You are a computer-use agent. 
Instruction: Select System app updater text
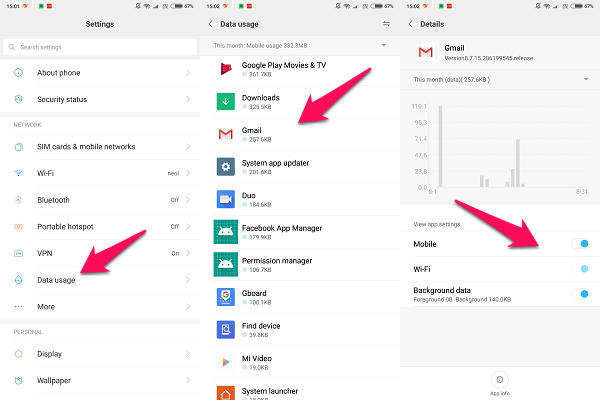275,163
